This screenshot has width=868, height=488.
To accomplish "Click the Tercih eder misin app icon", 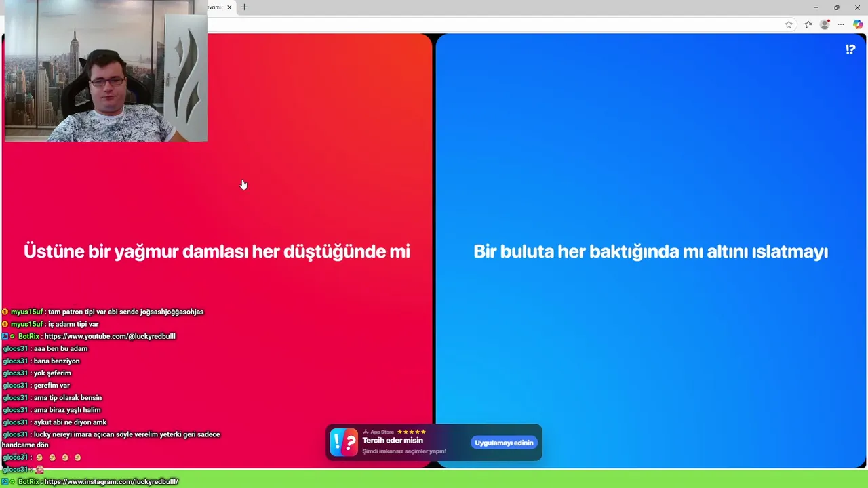I will point(344,443).
